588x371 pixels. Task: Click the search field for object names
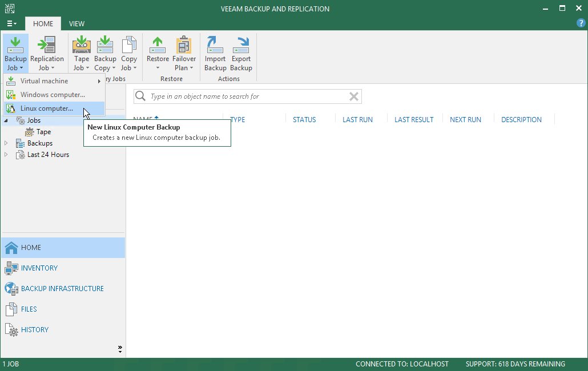point(248,96)
